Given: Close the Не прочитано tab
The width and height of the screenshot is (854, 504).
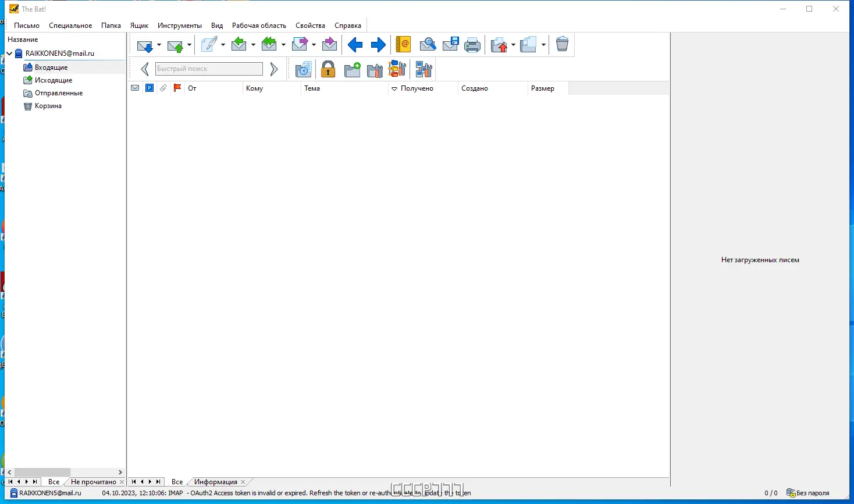Looking at the screenshot, I should tap(122, 482).
